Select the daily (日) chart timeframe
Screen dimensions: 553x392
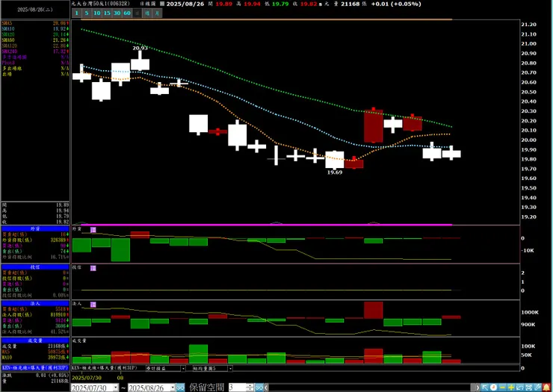pyautogui.click(x=138, y=13)
